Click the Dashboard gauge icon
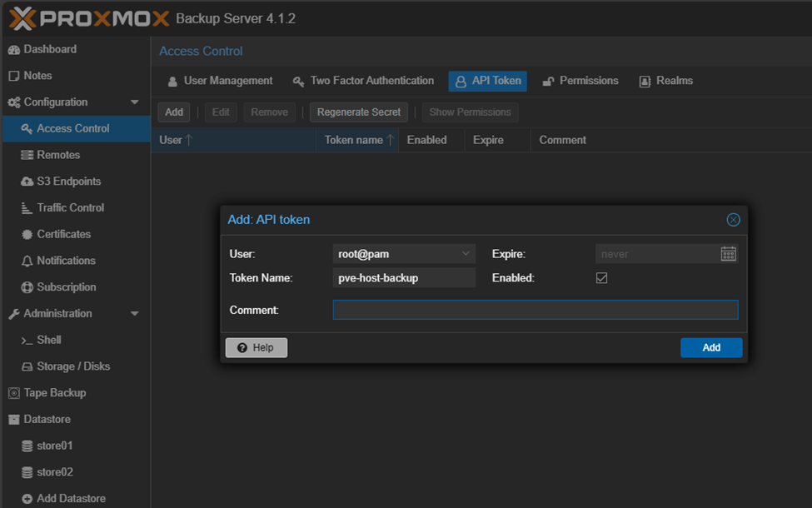 click(14, 50)
